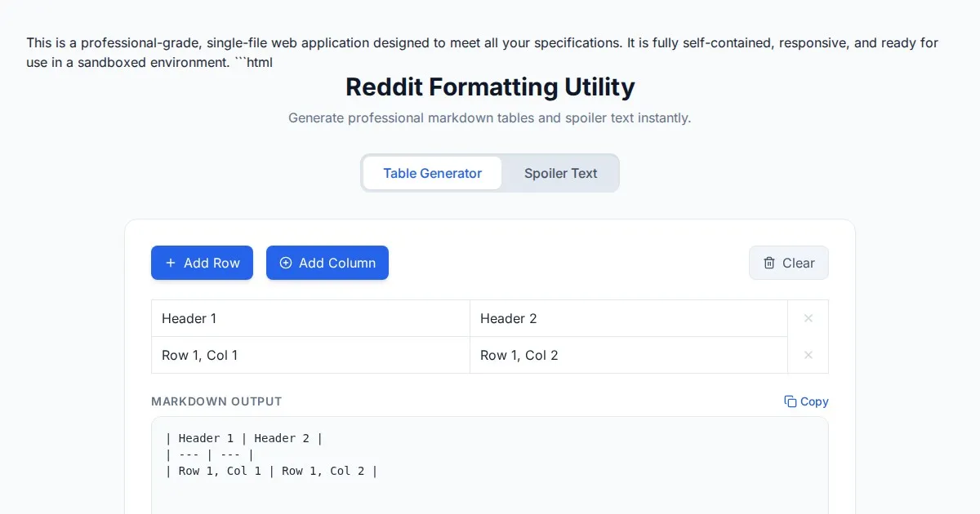
Task: Open the Spoiler Text tab
Action: pos(560,173)
